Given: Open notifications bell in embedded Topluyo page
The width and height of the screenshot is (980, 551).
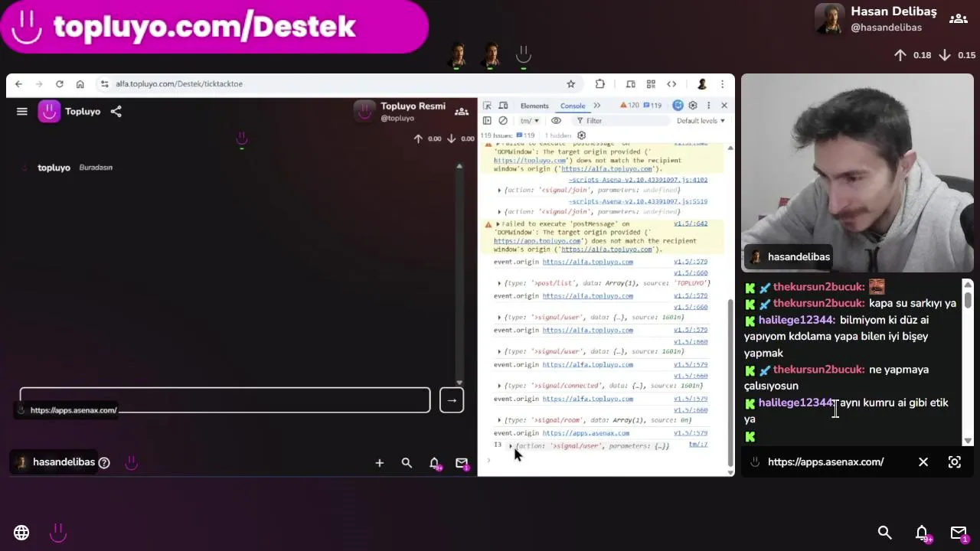Looking at the screenshot, I should pyautogui.click(x=434, y=463).
